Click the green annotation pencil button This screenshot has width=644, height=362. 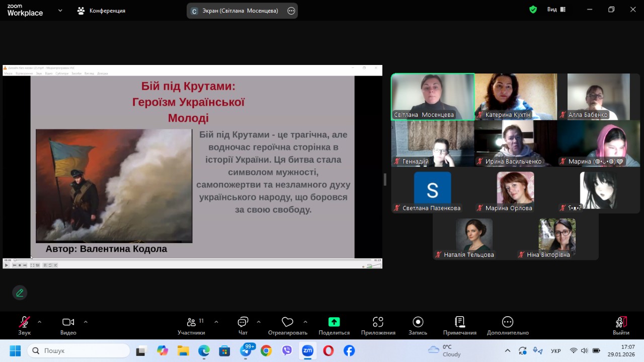pyautogui.click(x=20, y=293)
